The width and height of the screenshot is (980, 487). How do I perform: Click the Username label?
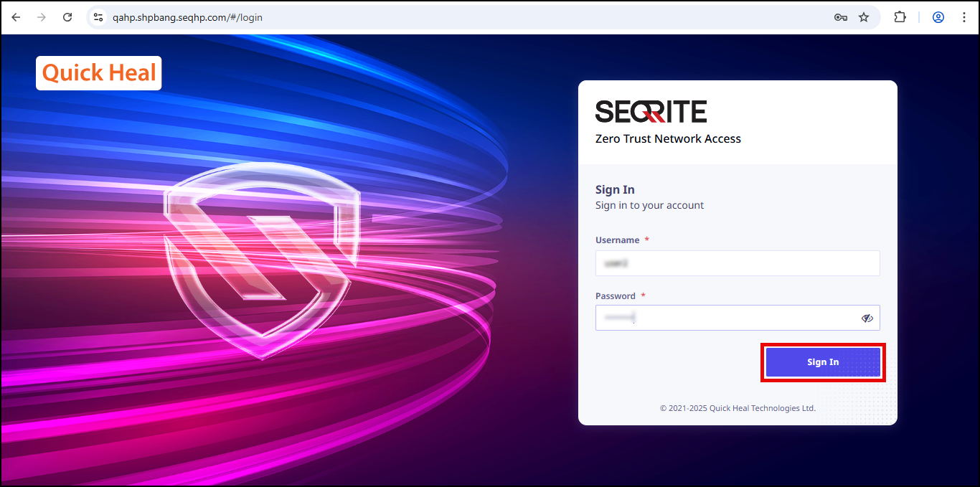[618, 240]
